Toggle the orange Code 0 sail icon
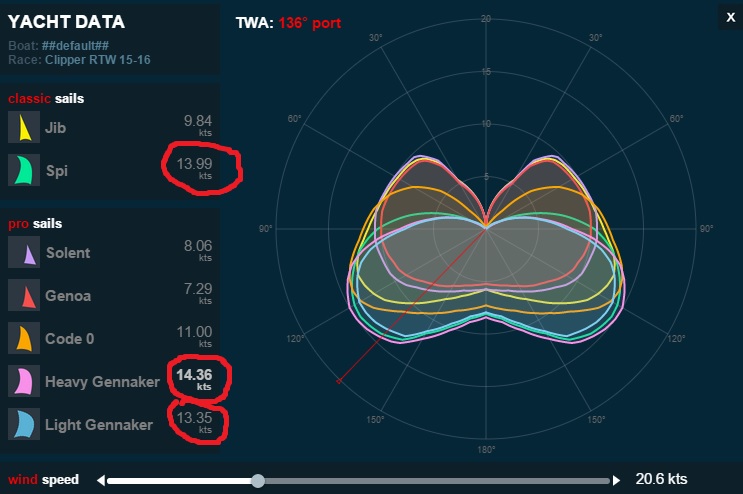Viewport: 743px width, 494px height. [x=24, y=338]
